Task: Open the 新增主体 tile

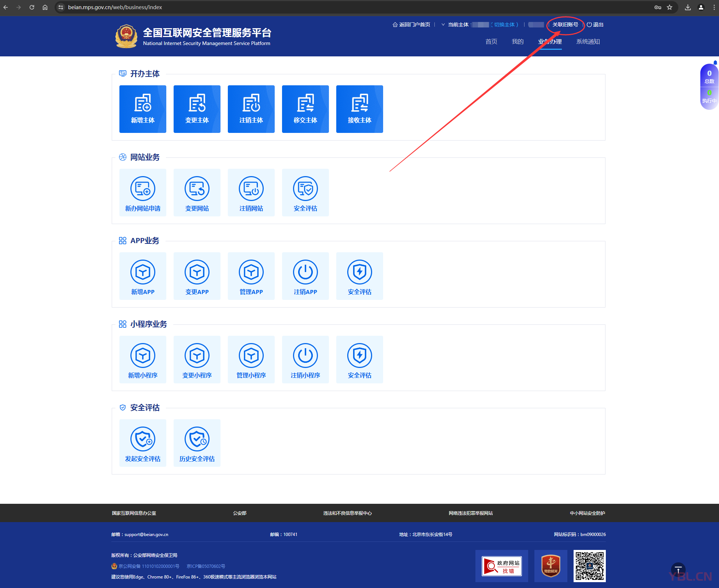Action: pyautogui.click(x=142, y=109)
